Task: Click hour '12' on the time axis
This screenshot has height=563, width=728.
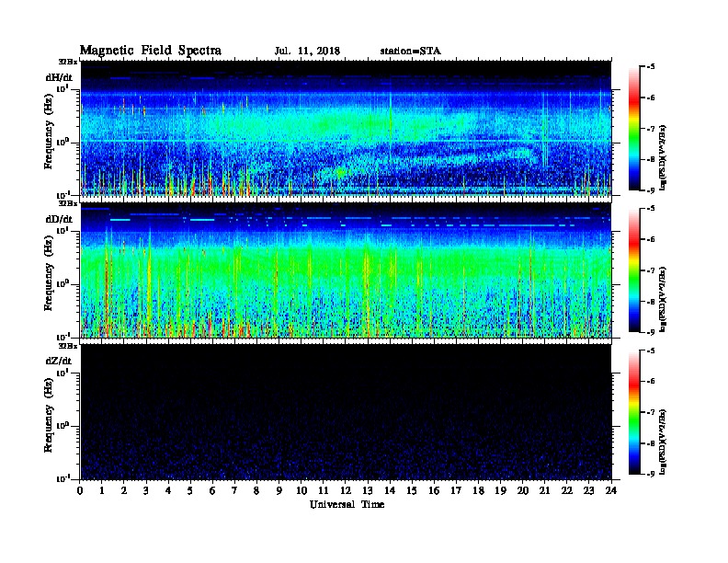Action: [x=346, y=491]
